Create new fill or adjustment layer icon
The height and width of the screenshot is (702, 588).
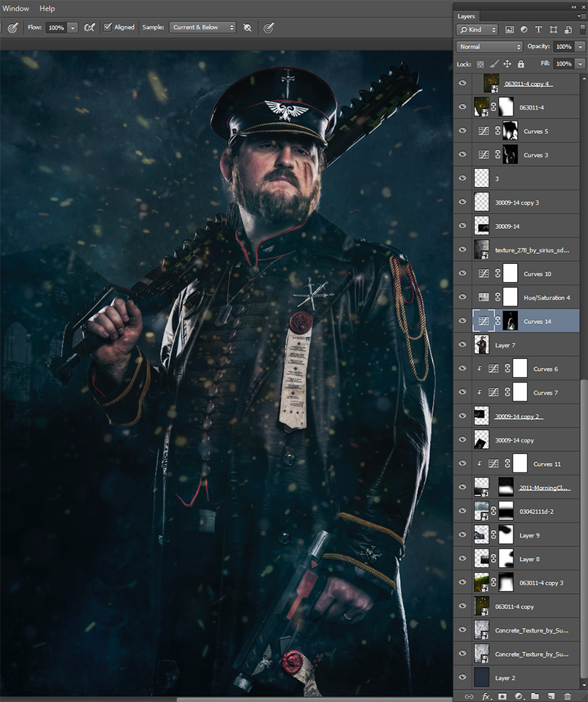[x=519, y=696]
